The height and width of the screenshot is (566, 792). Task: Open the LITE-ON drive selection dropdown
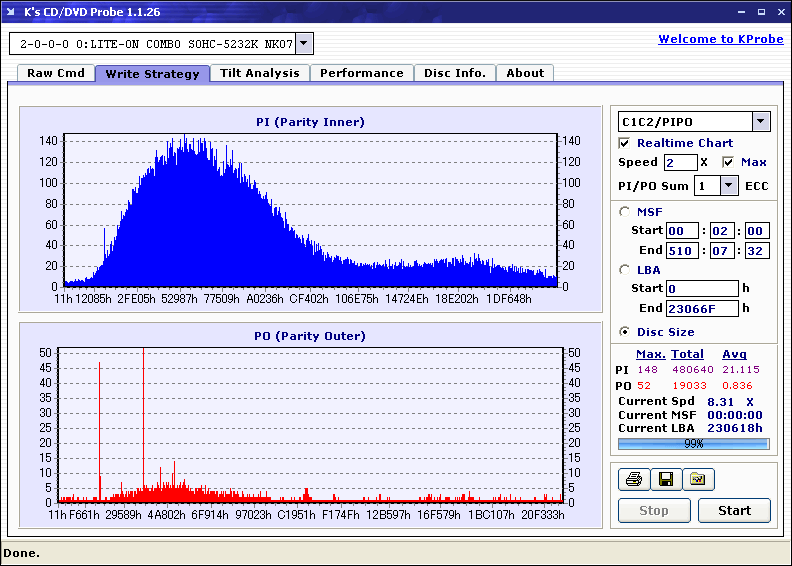click(305, 43)
